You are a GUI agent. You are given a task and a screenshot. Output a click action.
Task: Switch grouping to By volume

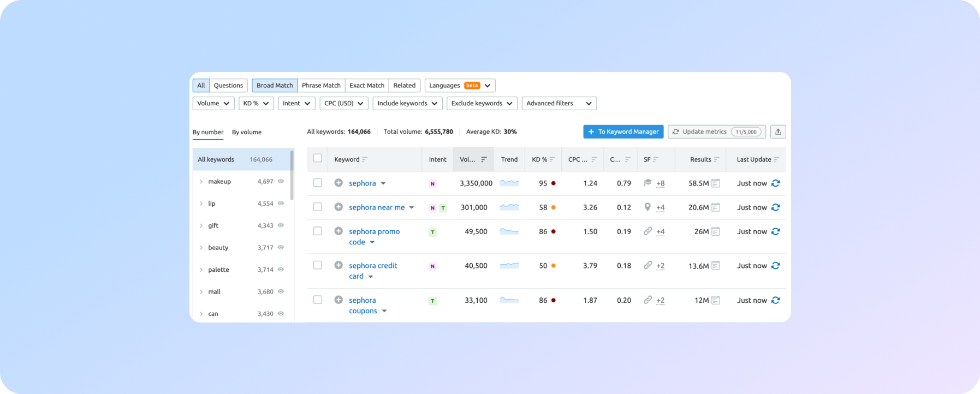pyautogui.click(x=247, y=132)
